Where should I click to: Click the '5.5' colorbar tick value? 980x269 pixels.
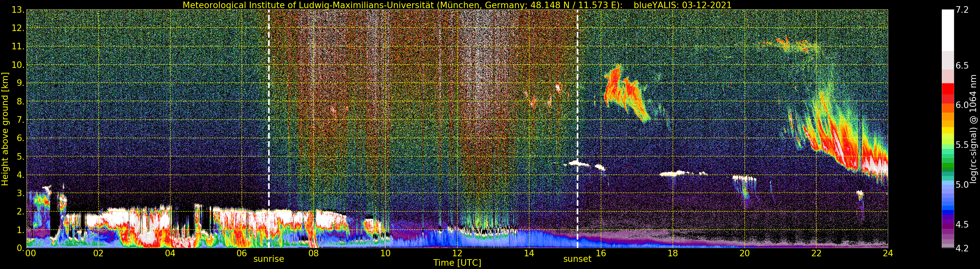962,145
